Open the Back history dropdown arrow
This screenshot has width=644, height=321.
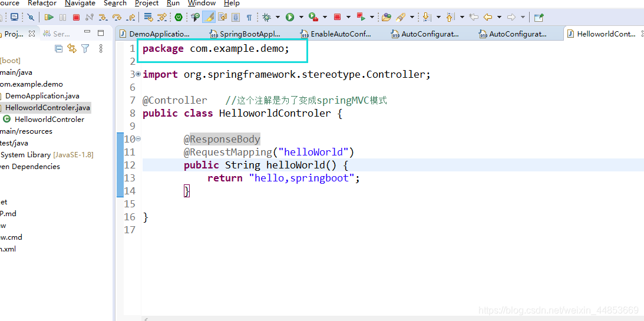point(500,17)
